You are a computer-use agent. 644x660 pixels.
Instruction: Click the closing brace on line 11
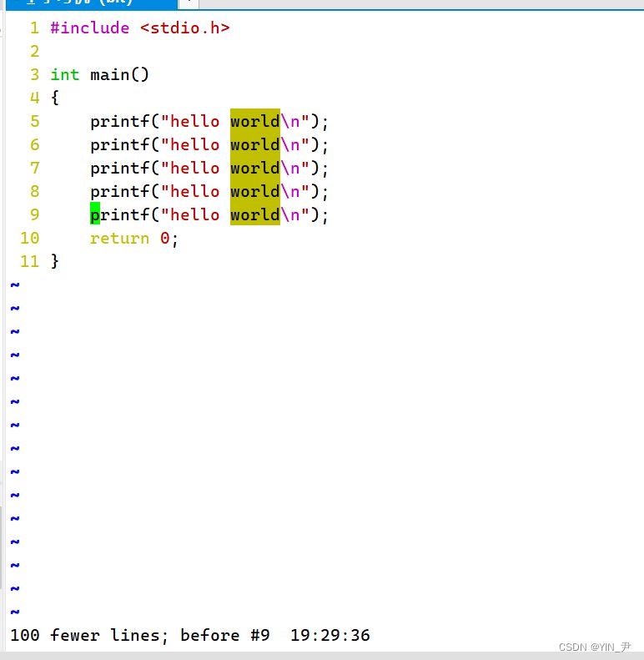click(55, 261)
